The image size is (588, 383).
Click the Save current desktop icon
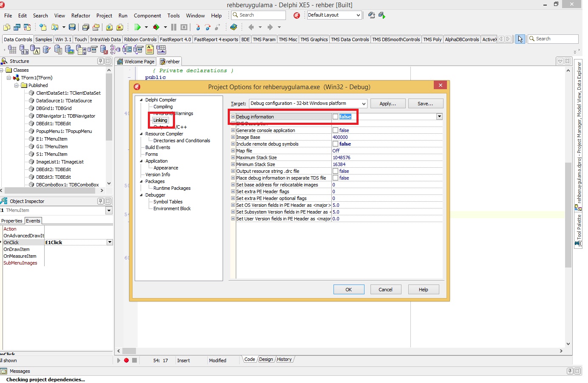click(x=372, y=15)
